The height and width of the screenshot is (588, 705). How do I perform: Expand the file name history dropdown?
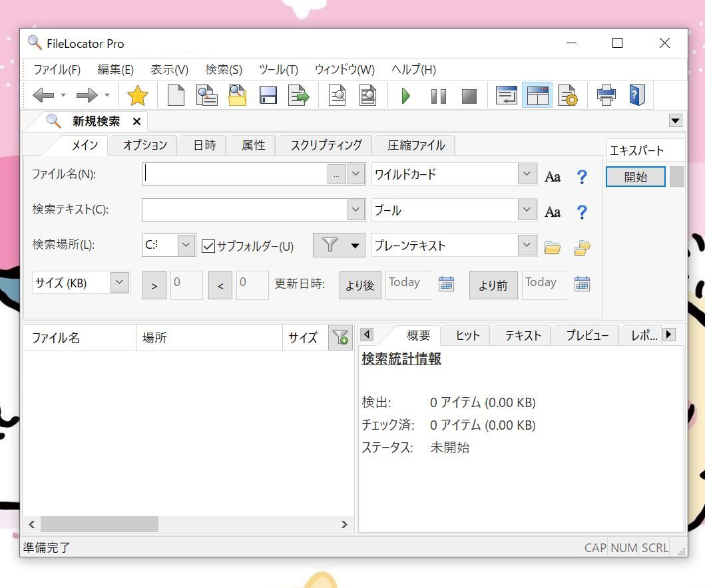pyautogui.click(x=355, y=174)
